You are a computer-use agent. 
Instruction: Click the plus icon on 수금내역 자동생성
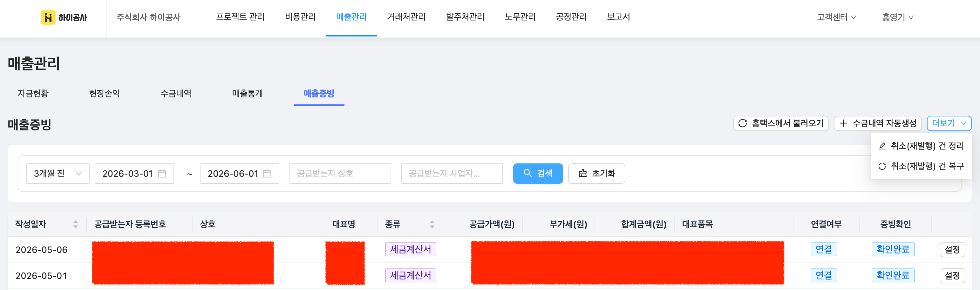click(x=843, y=123)
